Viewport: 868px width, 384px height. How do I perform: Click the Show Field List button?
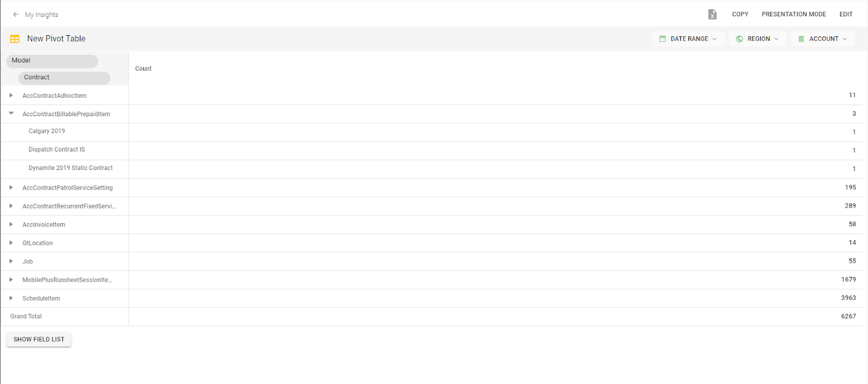click(39, 339)
